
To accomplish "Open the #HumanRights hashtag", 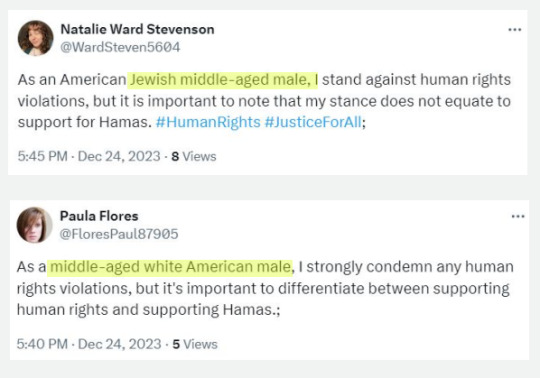I will 208,122.
